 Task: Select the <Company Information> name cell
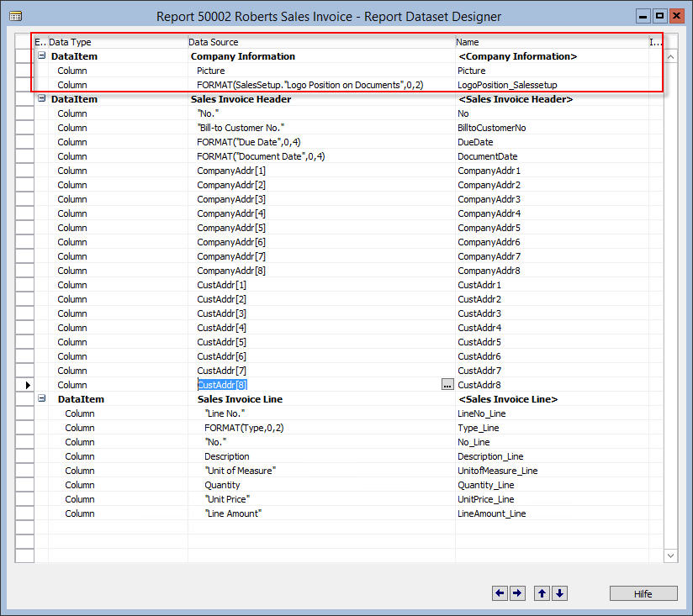(552, 56)
